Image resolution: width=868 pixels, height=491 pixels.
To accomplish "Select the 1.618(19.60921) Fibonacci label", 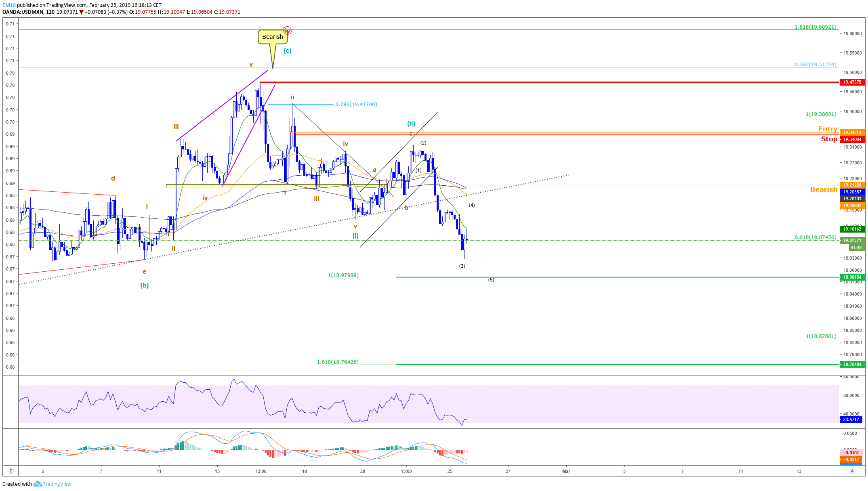I will click(x=815, y=27).
